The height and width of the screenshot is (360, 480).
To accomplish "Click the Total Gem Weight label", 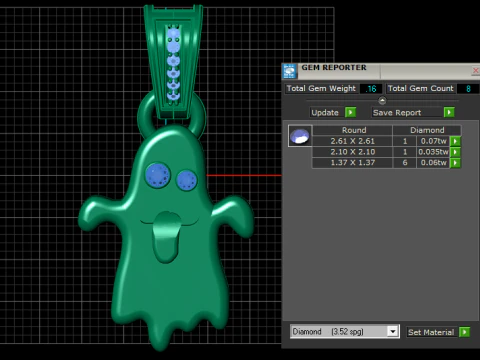I will (x=321, y=89).
